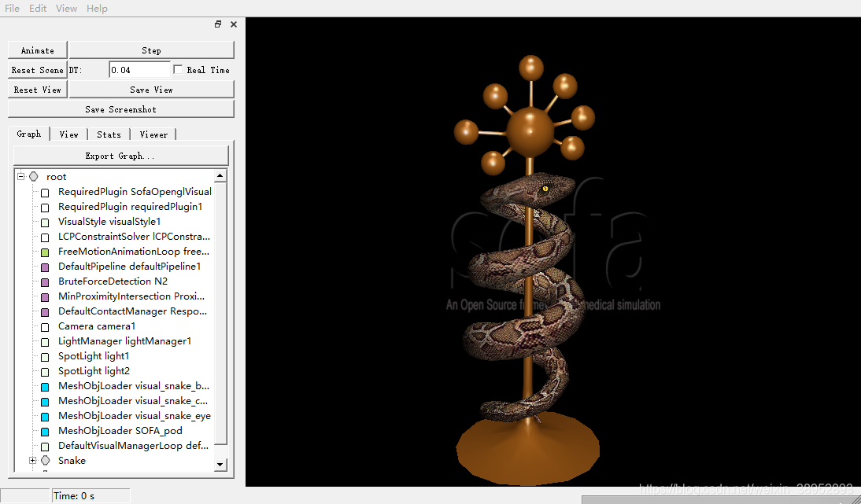
Task: Click the RequiredPlugin SofaOpenglVisual node icon
Action: pyautogui.click(x=45, y=193)
